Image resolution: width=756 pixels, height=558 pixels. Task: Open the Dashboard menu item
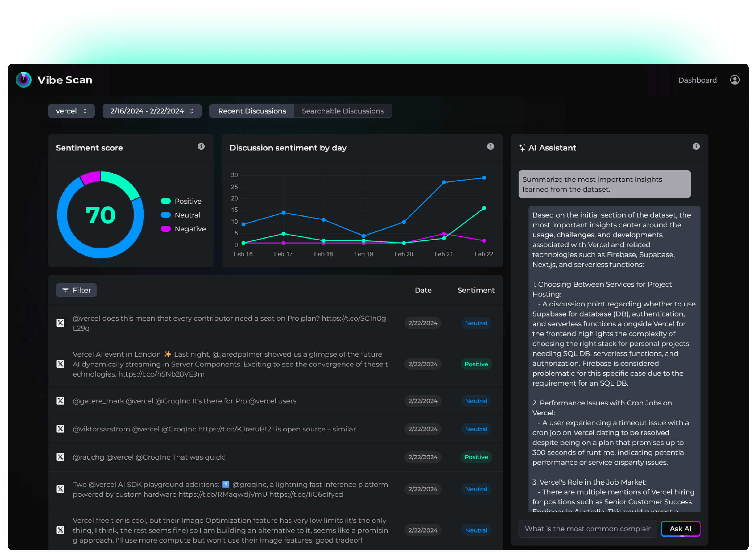[697, 80]
